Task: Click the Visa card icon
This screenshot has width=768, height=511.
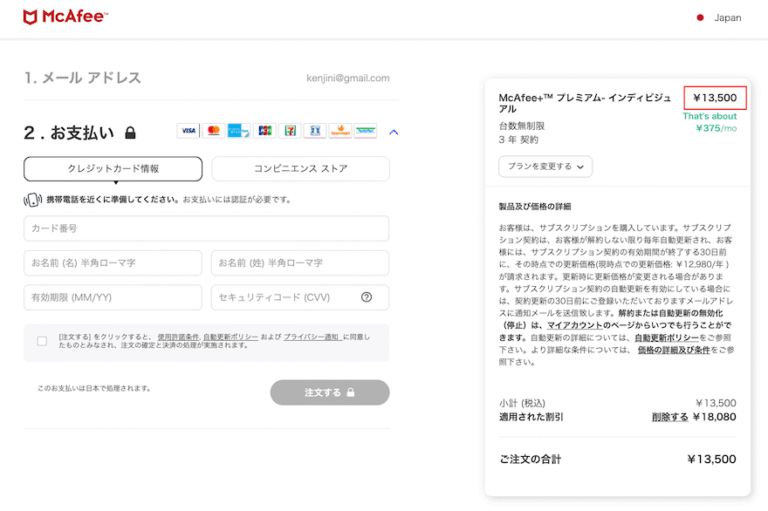Action: pos(188,131)
